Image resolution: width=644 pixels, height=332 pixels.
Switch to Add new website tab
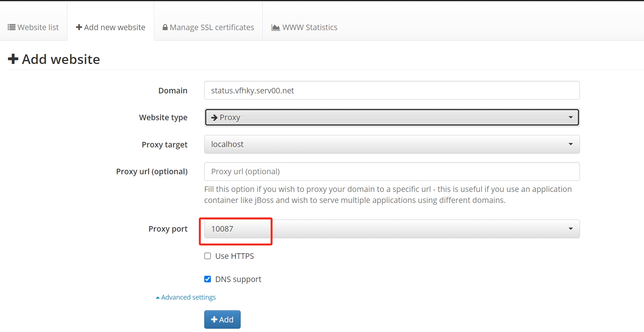(x=110, y=28)
